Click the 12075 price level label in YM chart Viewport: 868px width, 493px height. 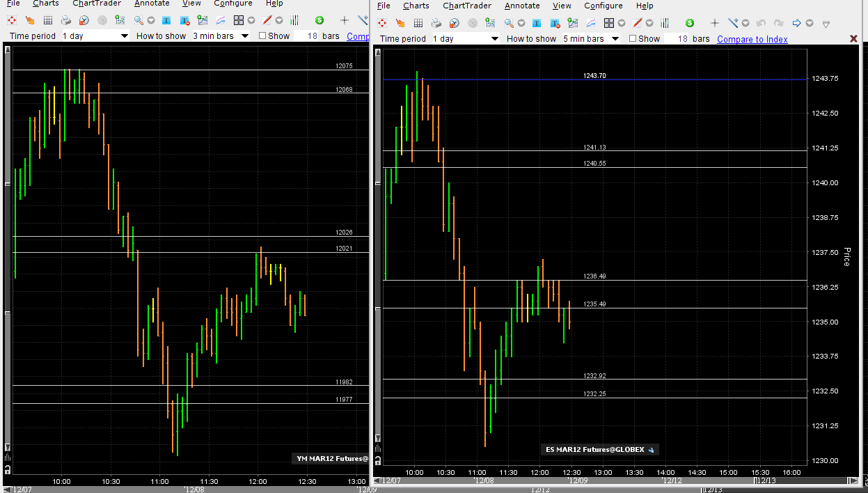(344, 66)
